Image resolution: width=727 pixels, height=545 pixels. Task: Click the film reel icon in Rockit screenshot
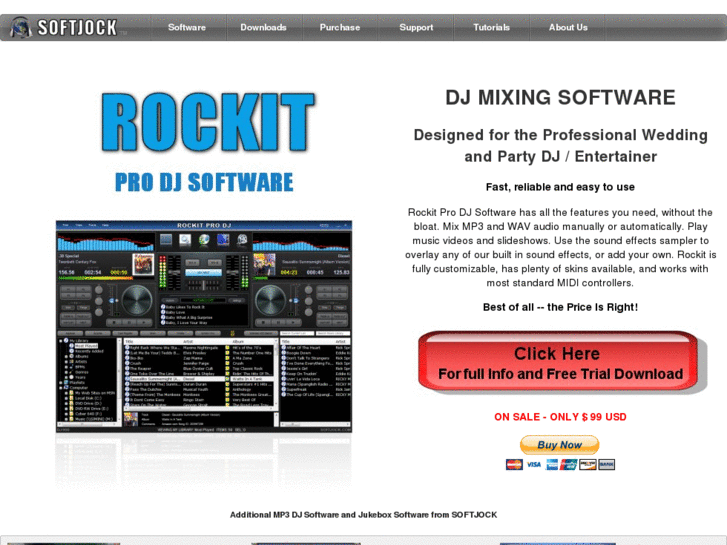(x=242, y=239)
